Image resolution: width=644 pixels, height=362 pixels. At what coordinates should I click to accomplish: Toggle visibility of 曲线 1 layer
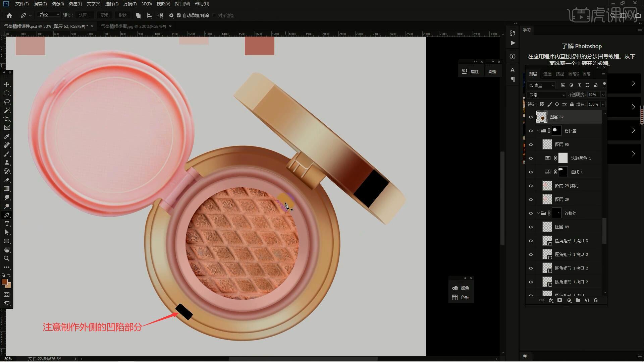pos(531,172)
